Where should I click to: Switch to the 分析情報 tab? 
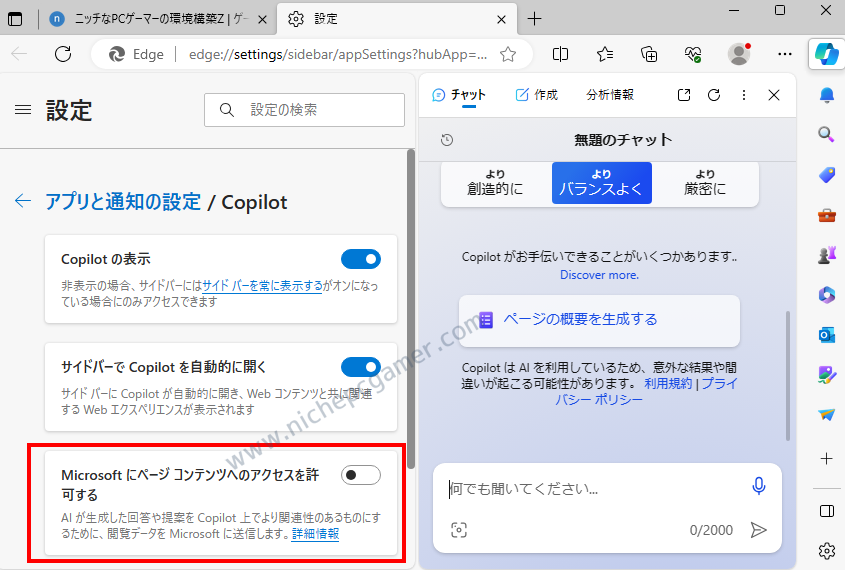610,95
